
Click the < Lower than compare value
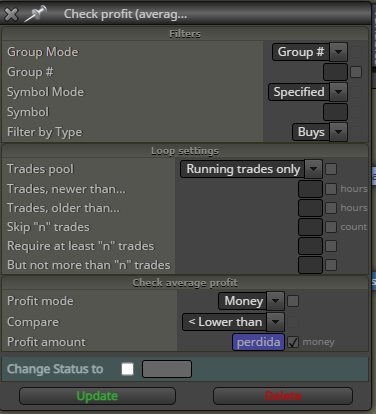point(225,322)
